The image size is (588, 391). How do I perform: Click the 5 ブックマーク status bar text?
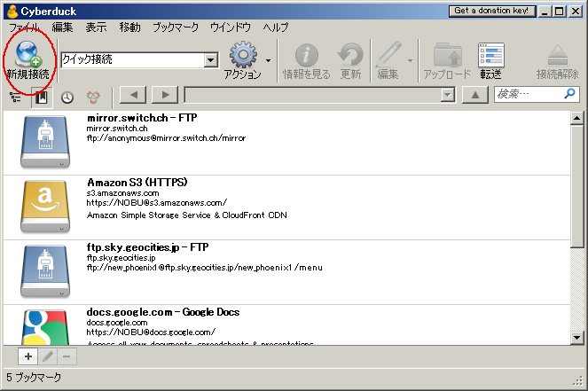(x=34, y=378)
